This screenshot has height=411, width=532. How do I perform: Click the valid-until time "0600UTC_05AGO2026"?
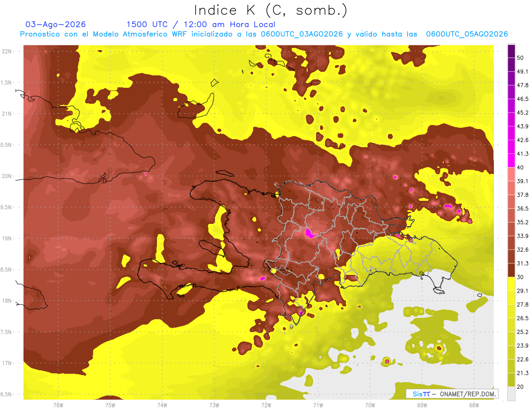click(x=467, y=34)
